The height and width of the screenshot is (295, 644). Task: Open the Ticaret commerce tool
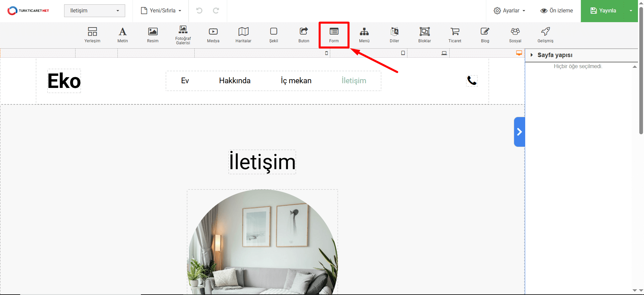pos(455,35)
